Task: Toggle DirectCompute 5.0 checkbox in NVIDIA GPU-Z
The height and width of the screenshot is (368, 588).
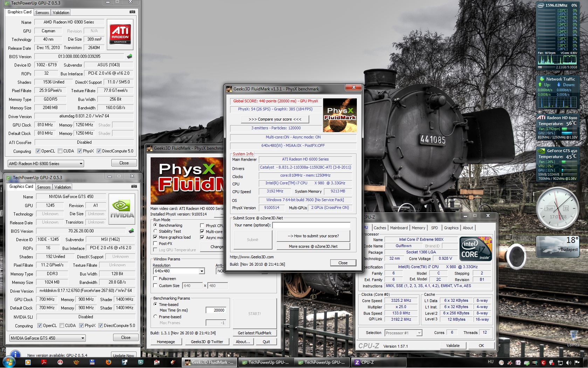Action: click(101, 326)
